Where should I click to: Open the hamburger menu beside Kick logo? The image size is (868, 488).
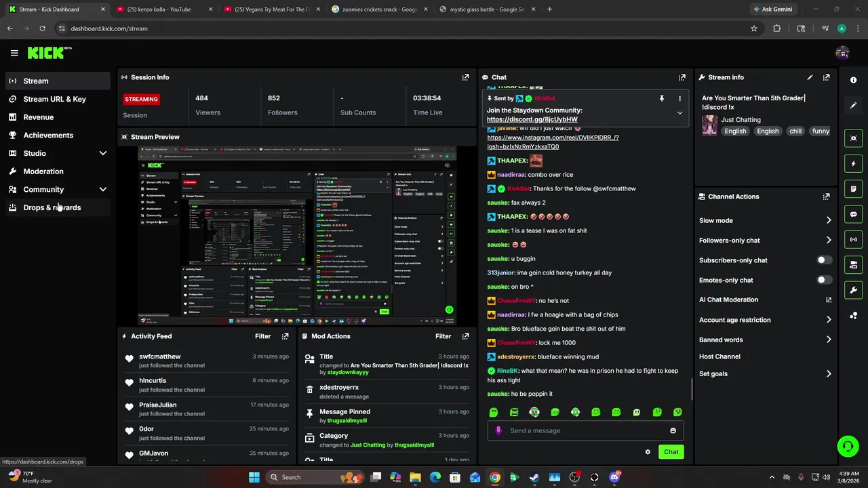14,53
